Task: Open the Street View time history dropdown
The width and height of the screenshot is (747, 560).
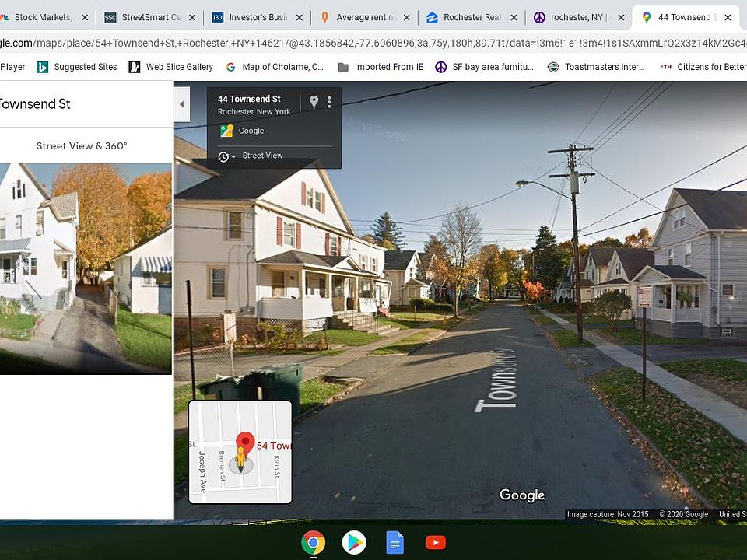Action: [x=226, y=156]
